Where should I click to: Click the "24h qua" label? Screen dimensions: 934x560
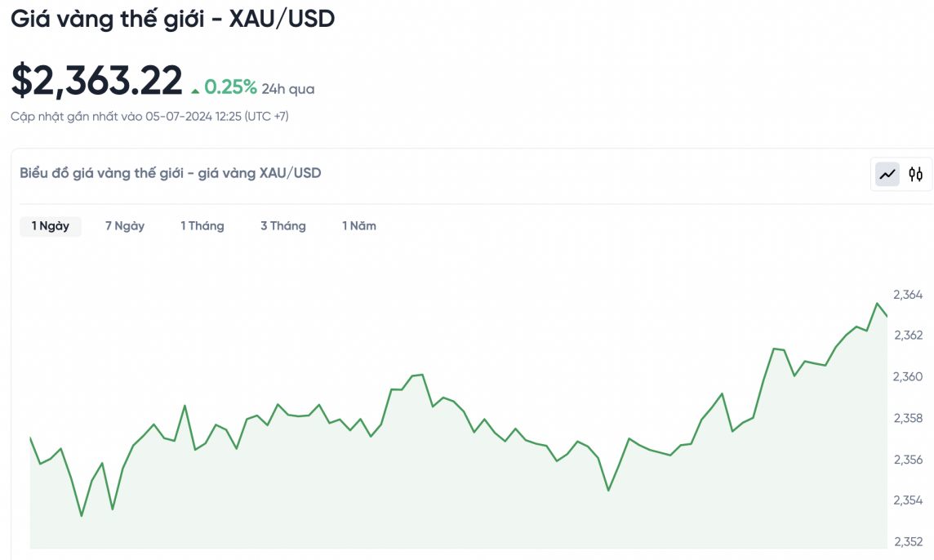tap(288, 89)
